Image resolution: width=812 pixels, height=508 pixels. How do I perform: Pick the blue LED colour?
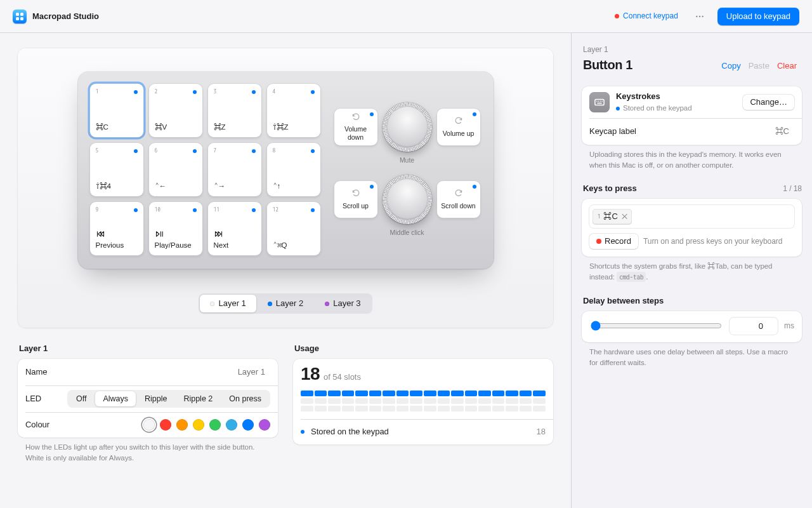(x=248, y=425)
